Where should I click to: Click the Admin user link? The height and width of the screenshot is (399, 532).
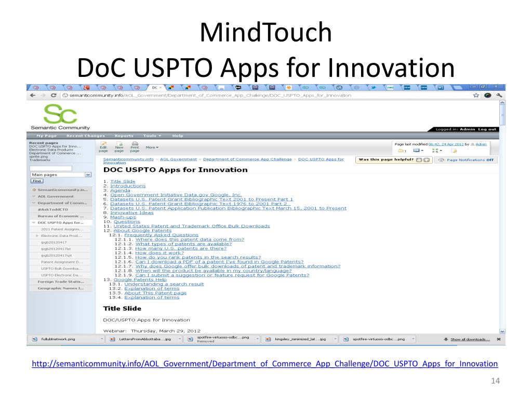click(x=481, y=144)
